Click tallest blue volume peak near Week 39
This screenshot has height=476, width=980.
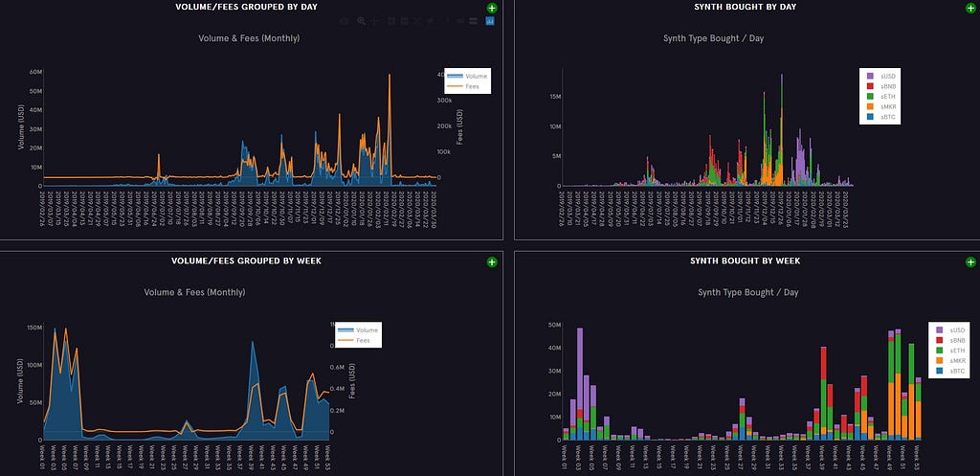(253, 342)
